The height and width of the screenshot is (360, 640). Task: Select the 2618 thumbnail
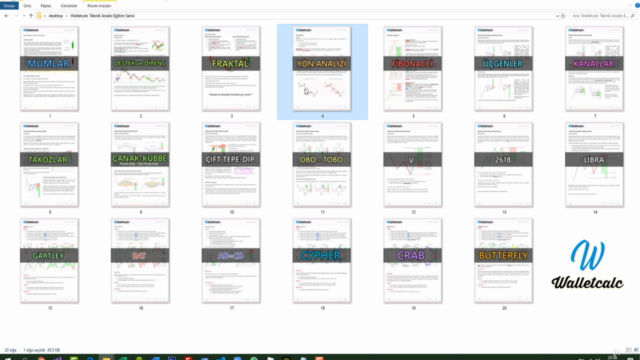(x=504, y=164)
